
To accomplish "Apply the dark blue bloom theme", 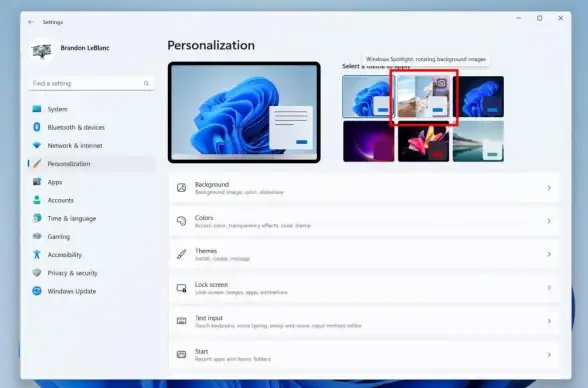I will point(478,97).
